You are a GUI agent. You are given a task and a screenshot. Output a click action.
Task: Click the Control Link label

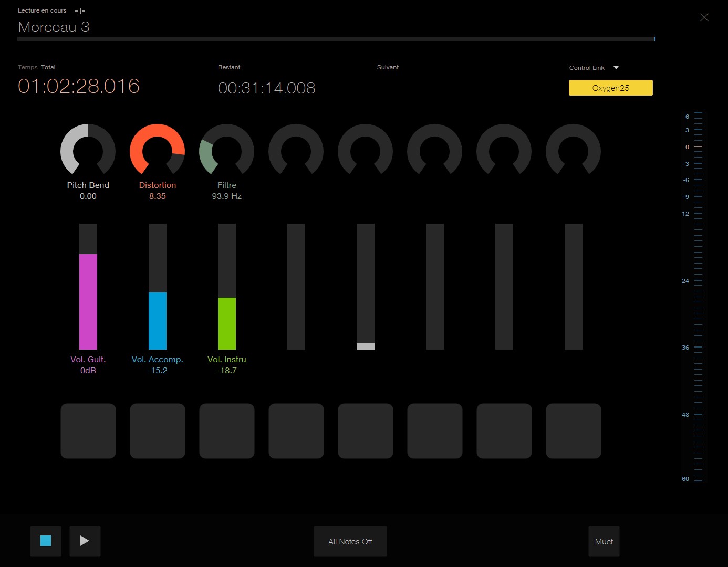point(587,68)
